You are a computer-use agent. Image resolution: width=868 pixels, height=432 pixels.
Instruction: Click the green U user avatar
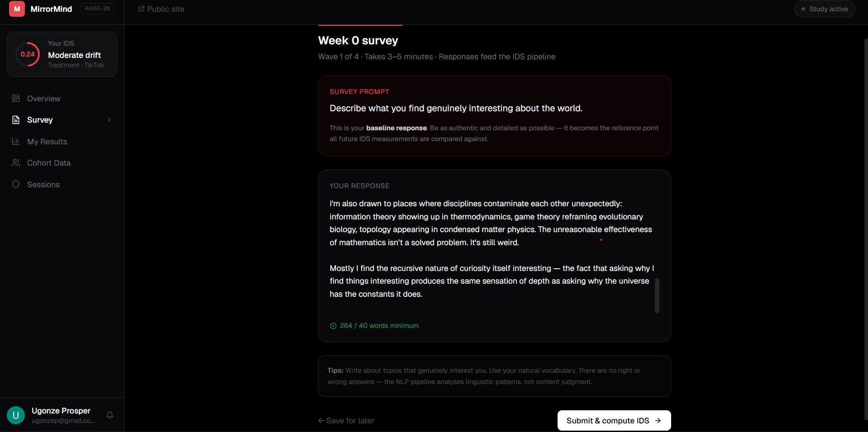point(16,415)
